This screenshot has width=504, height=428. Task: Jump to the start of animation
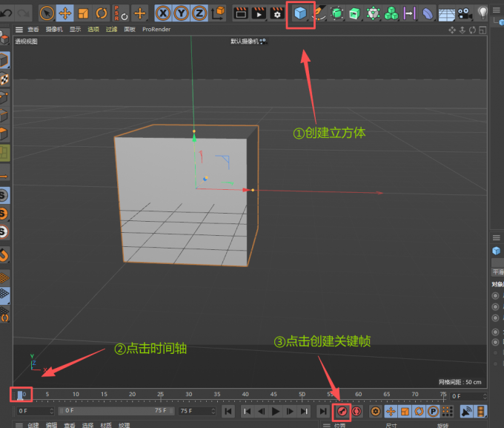click(229, 410)
